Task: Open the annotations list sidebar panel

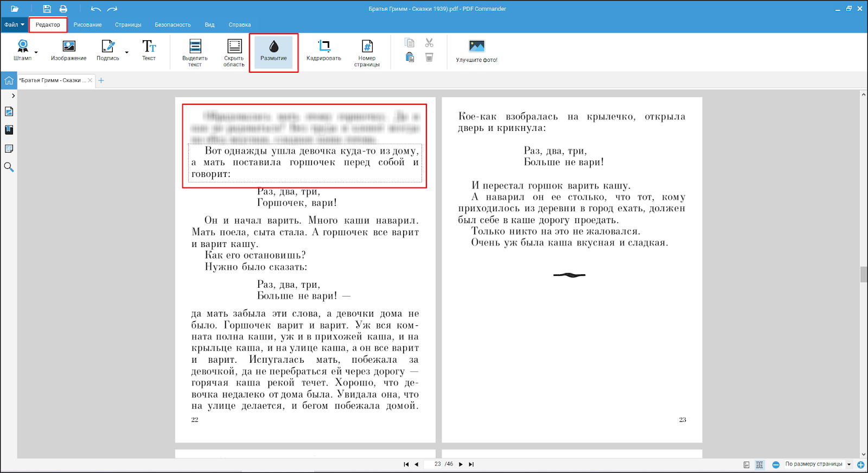Action: point(9,149)
